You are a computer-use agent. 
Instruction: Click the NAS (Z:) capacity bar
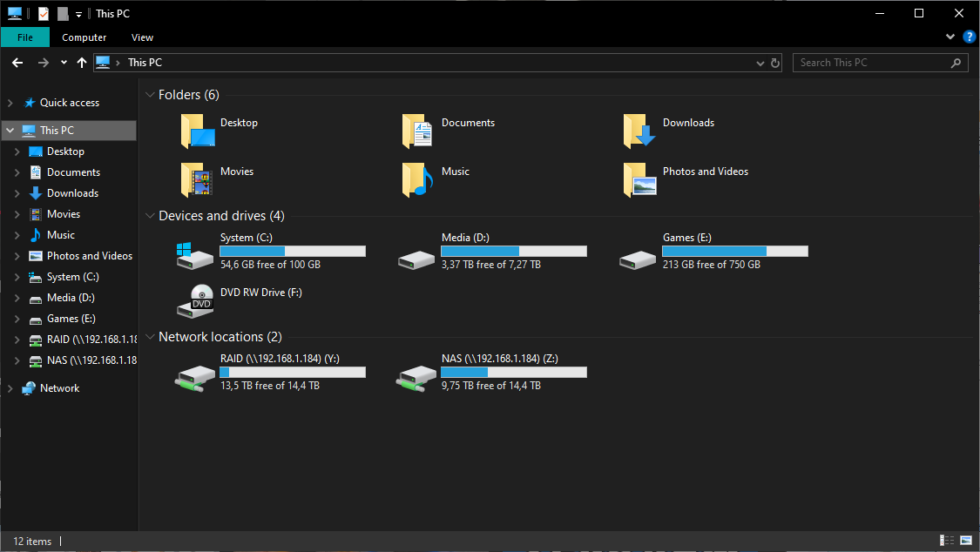(514, 372)
